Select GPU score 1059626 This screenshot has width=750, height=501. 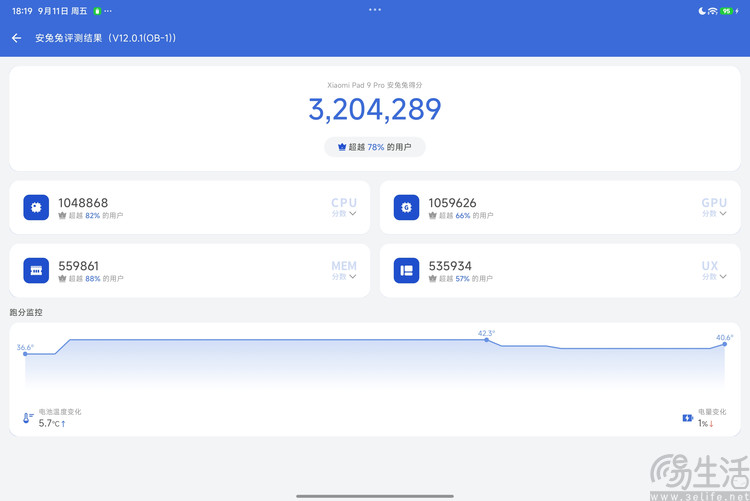click(452, 203)
